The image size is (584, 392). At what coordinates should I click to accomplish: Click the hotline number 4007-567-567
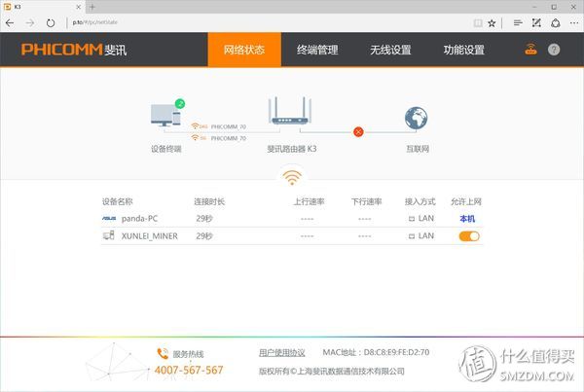pyautogui.click(x=189, y=370)
